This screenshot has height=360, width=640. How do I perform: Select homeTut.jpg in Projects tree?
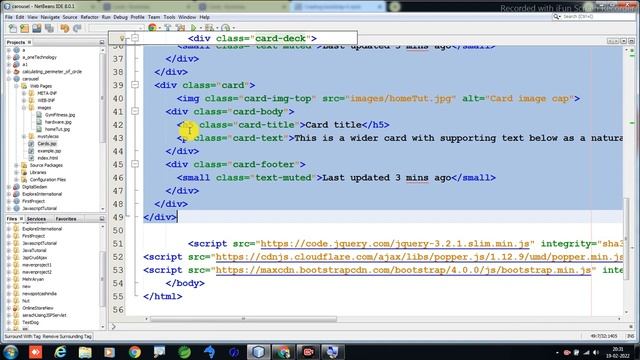(x=57, y=129)
